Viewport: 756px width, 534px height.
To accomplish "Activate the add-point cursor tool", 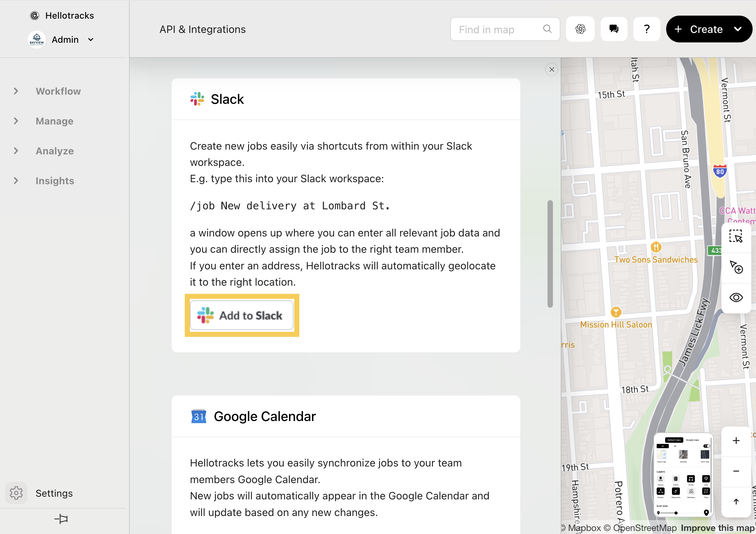I will tap(736, 267).
